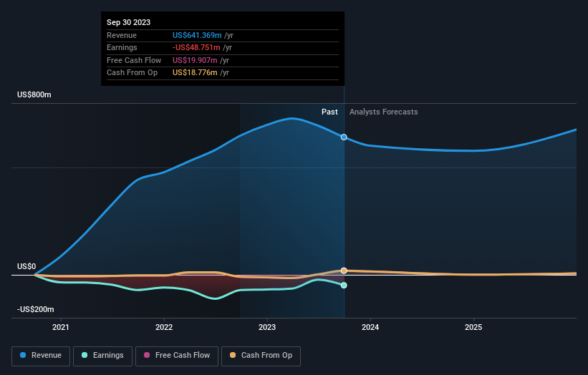Screen dimensions: 588x375
Task: Click the Cash From Op label in tooltip
Action: tap(132, 73)
